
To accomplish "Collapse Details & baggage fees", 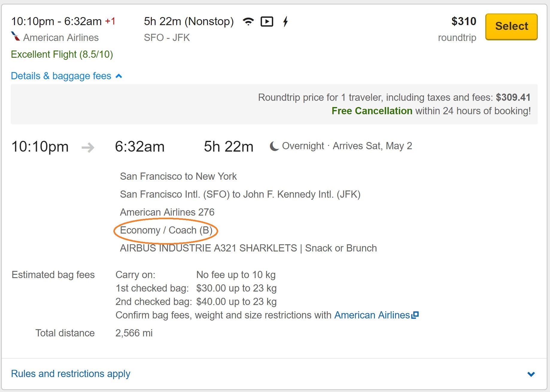I will point(66,76).
